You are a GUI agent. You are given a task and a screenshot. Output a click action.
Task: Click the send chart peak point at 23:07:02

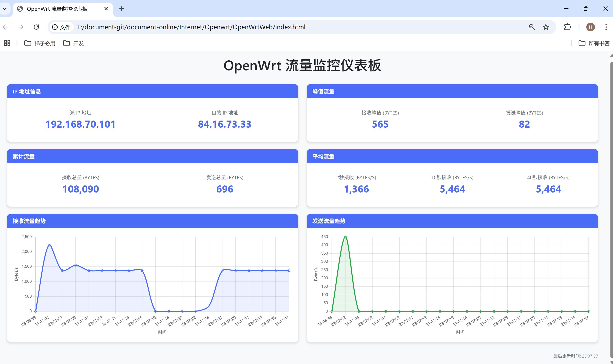(345, 237)
